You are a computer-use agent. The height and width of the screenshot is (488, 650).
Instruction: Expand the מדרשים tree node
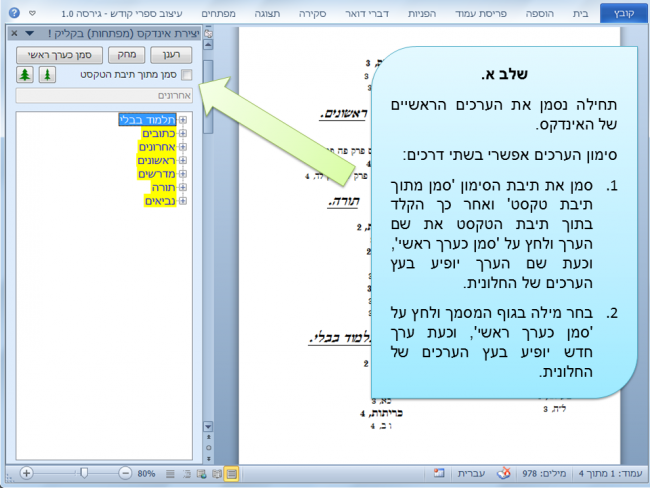click(183, 174)
